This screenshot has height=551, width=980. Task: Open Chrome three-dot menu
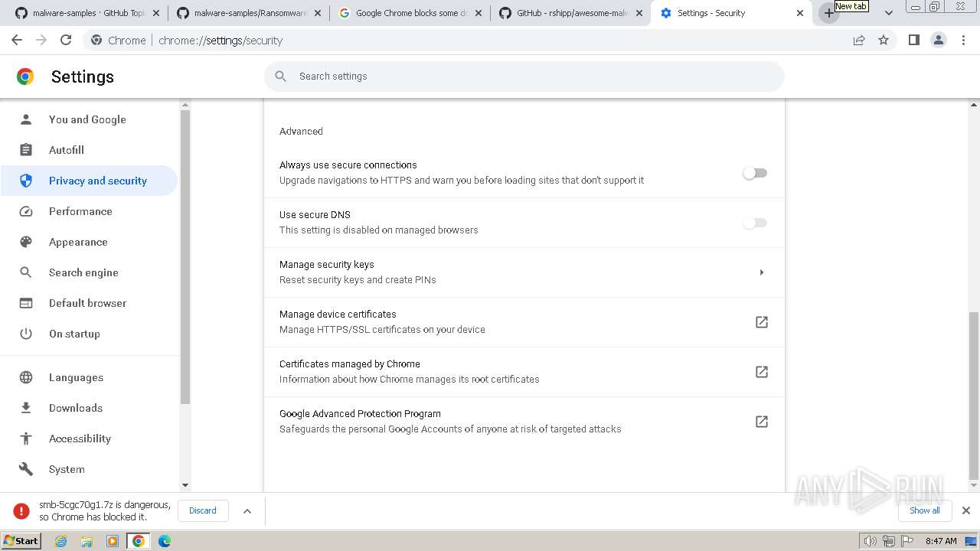(963, 41)
